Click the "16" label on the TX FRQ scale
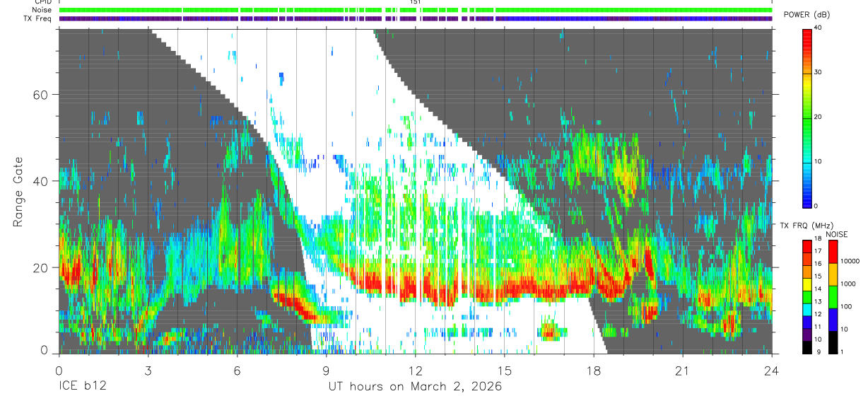868x401 pixels. click(x=818, y=264)
